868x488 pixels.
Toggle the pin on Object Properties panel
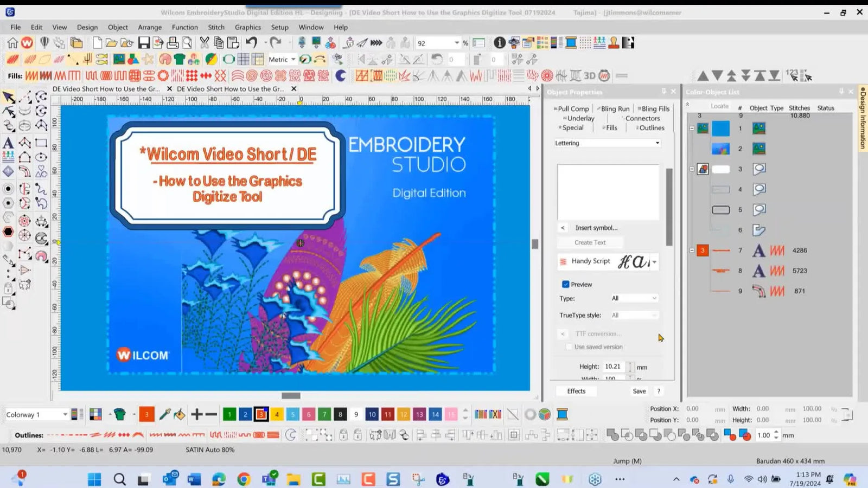[664, 92]
